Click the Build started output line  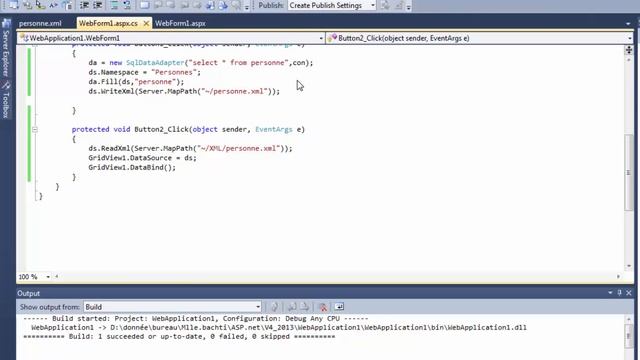(x=196, y=318)
